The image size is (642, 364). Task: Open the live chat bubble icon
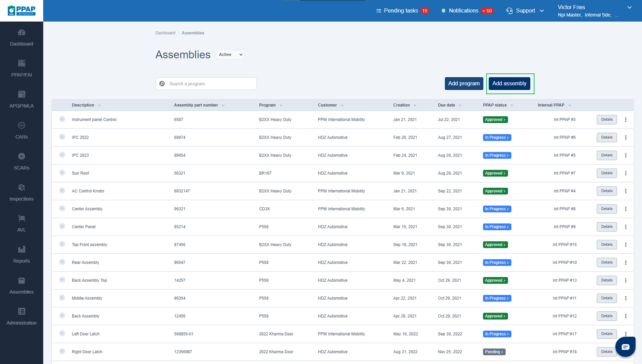click(x=625, y=347)
